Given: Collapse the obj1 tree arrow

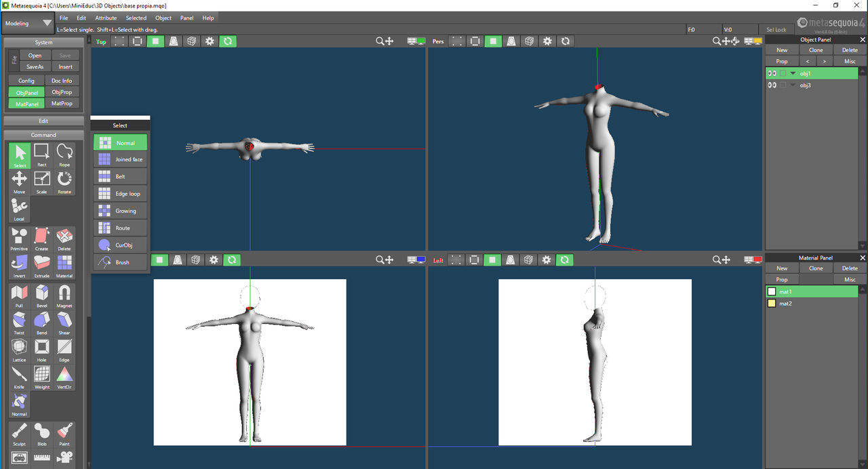Looking at the screenshot, I should [793, 73].
